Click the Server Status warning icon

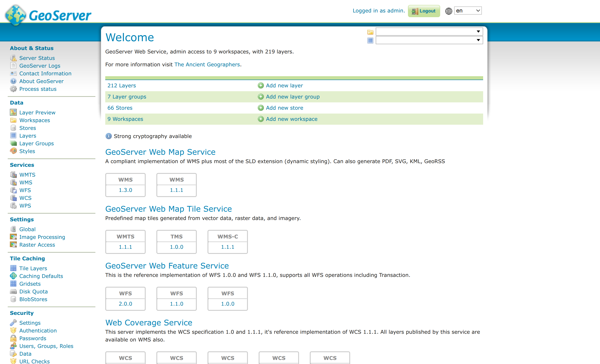click(x=13, y=58)
